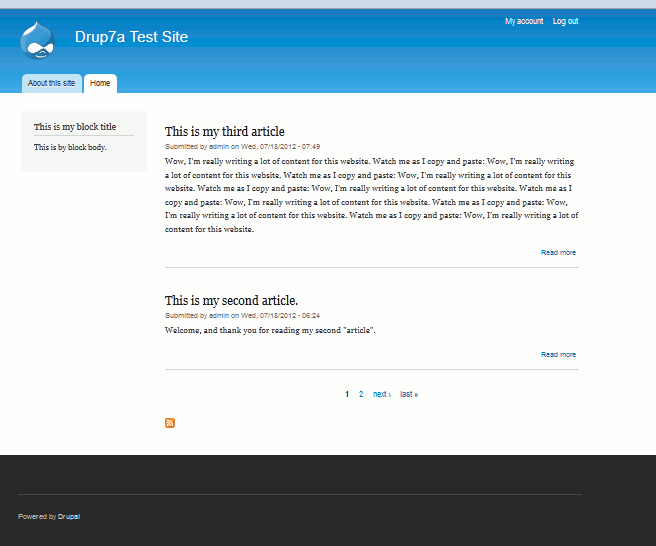This screenshot has width=656, height=546.
Task: Click the Drupal link in footer
Action: (x=69, y=517)
